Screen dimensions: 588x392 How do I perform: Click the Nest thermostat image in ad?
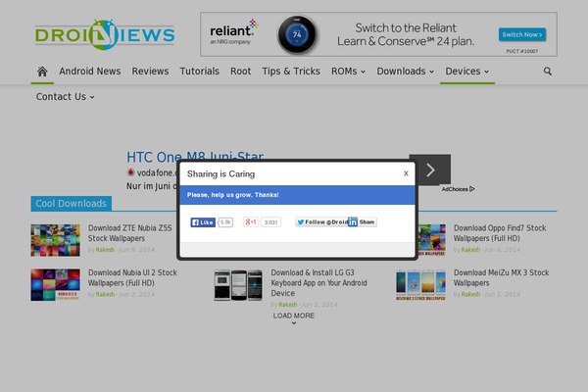coord(297,35)
